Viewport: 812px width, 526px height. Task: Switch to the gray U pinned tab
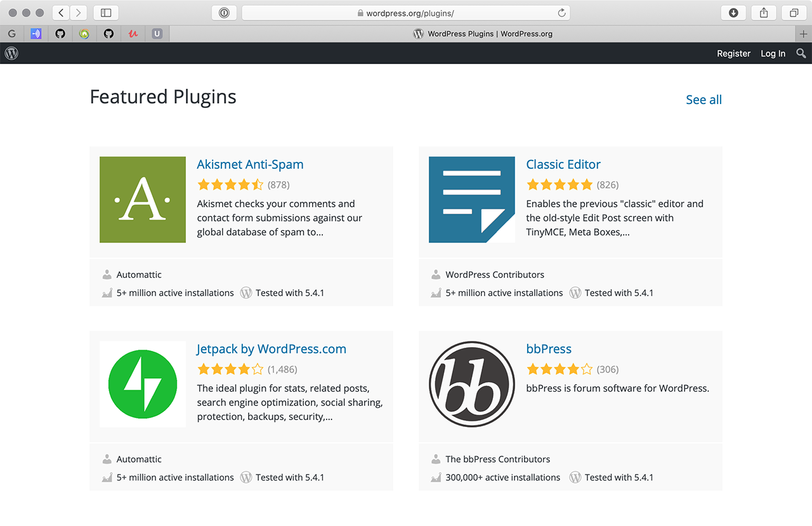click(x=157, y=34)
